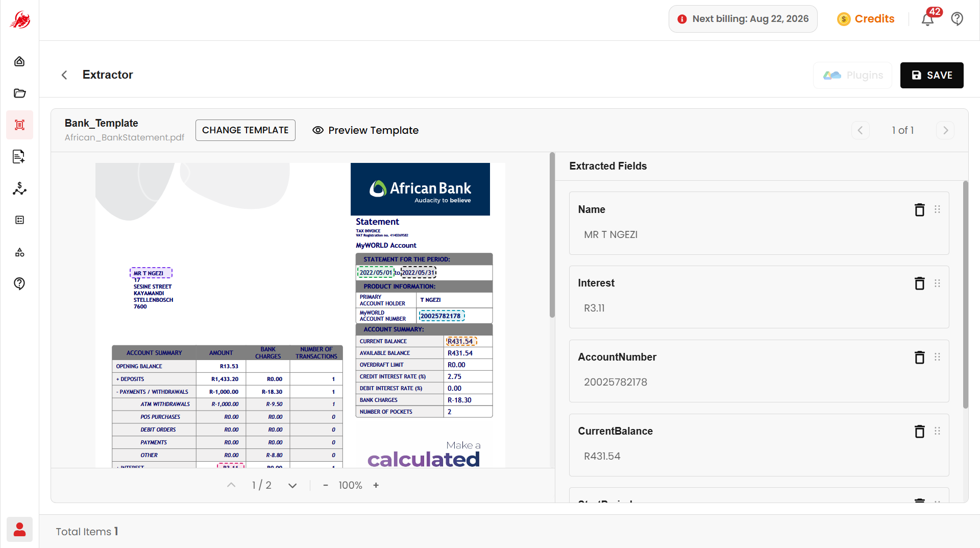Click the 1 of 1 document counter

pos(903,130)
